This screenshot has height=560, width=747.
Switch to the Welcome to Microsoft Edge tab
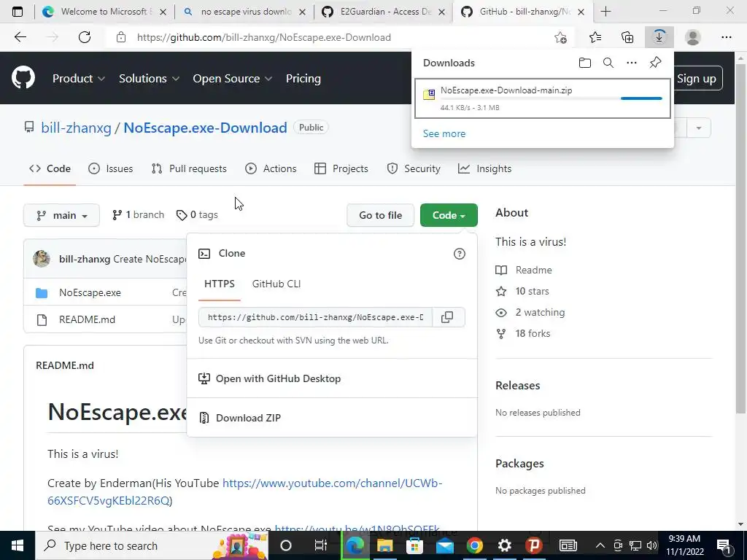point(104,12)
